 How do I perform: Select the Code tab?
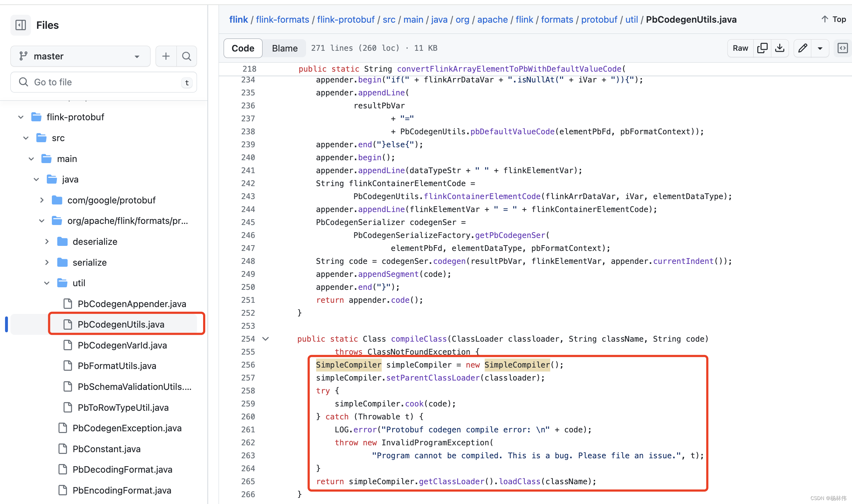[x=243, y=48]
